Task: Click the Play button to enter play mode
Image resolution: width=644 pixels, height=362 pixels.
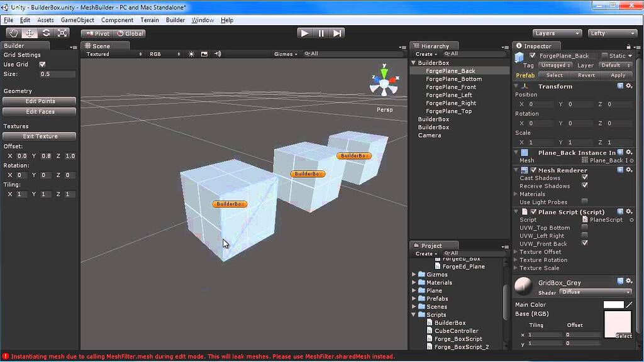Action: click(304, 33)
